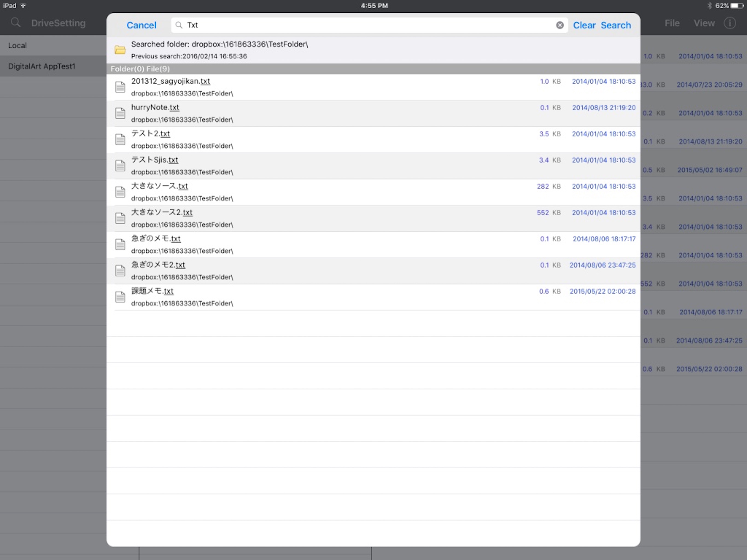747x560 pixels.
Task: Click the Search button in dialog
Action: (x=616, y=25)
